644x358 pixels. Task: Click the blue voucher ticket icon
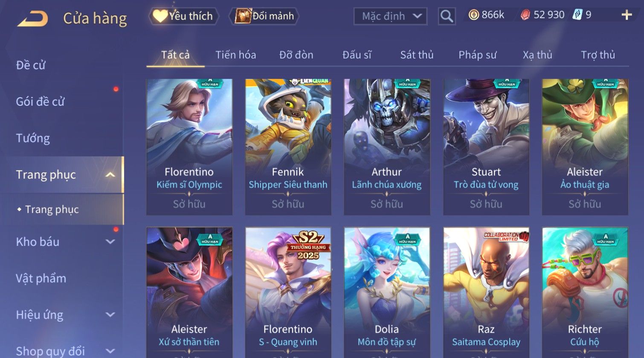(x=577, y=14)
